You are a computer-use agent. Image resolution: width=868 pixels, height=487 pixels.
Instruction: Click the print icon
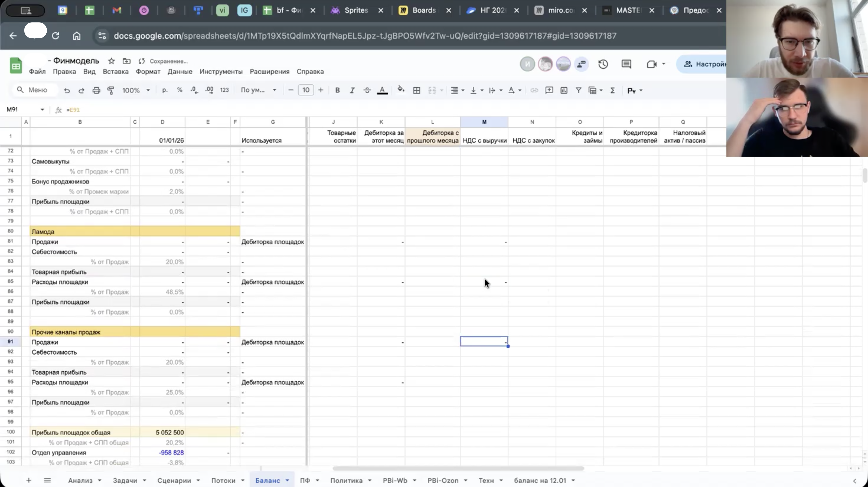tap(96, 90)
